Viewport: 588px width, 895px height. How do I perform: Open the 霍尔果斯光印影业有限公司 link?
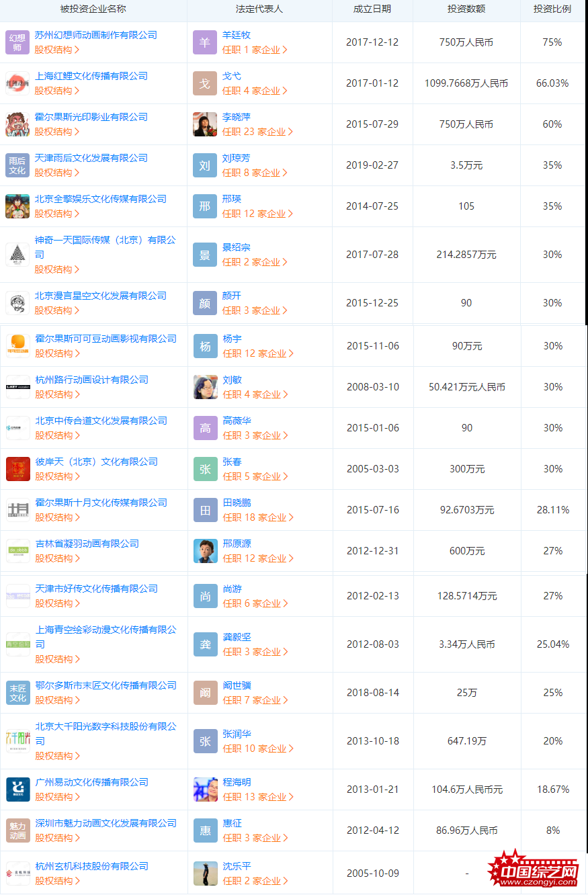(x=91, y=117)
